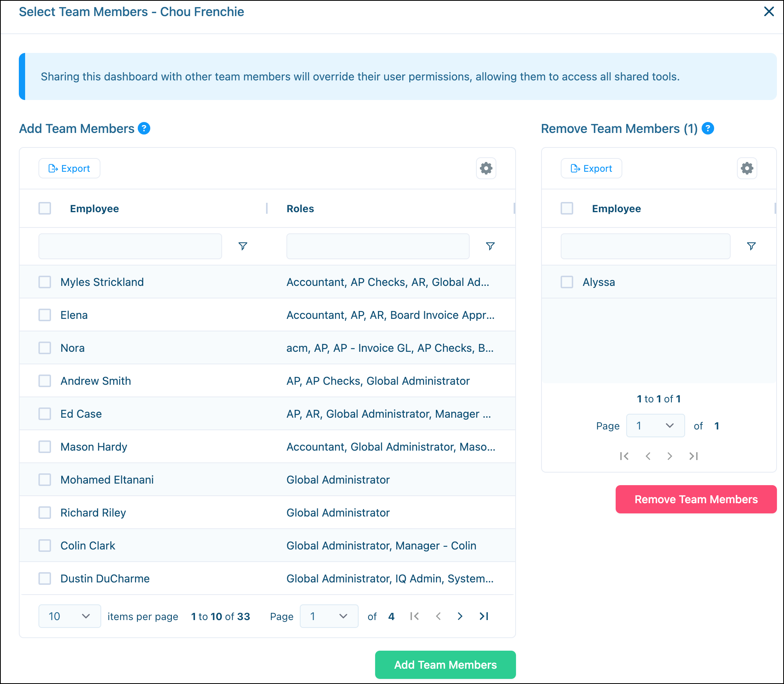Click the green Add Team Members button
Viewport: 784px width, 684px height.
pos(445,664)
